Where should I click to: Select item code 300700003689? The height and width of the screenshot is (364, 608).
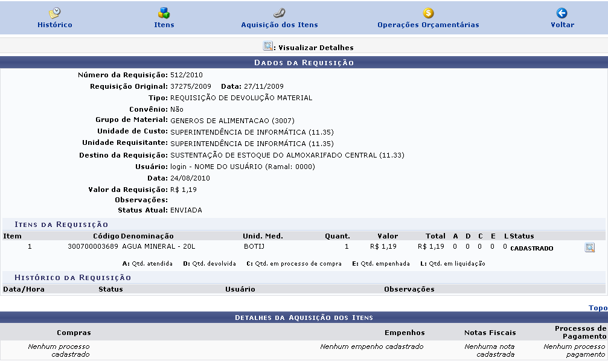(93, 246)
